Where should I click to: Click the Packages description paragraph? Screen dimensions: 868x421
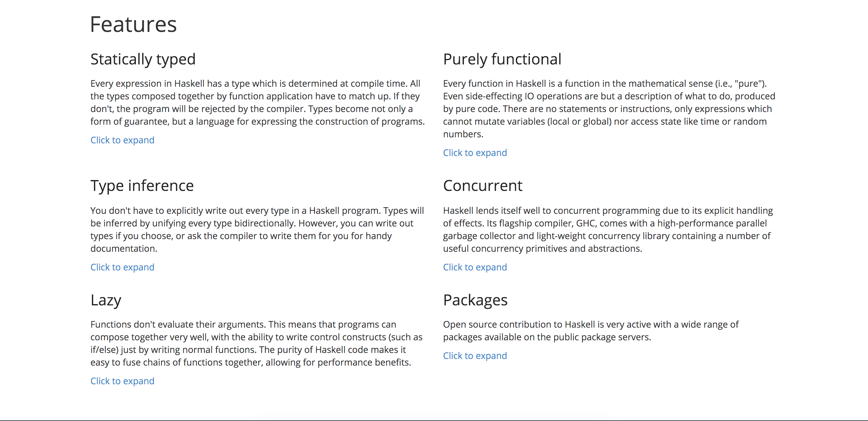[x=591, y=331]
